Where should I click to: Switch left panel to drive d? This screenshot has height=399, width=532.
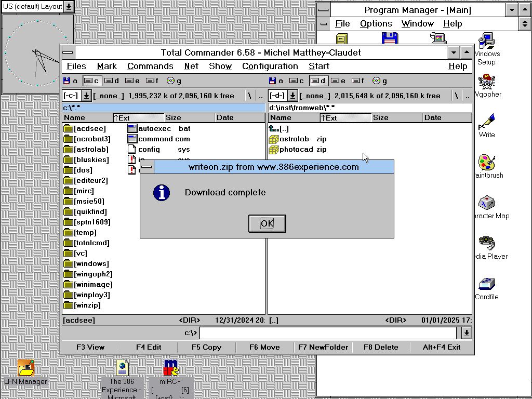pyautogui.click(x=111, y=81)
